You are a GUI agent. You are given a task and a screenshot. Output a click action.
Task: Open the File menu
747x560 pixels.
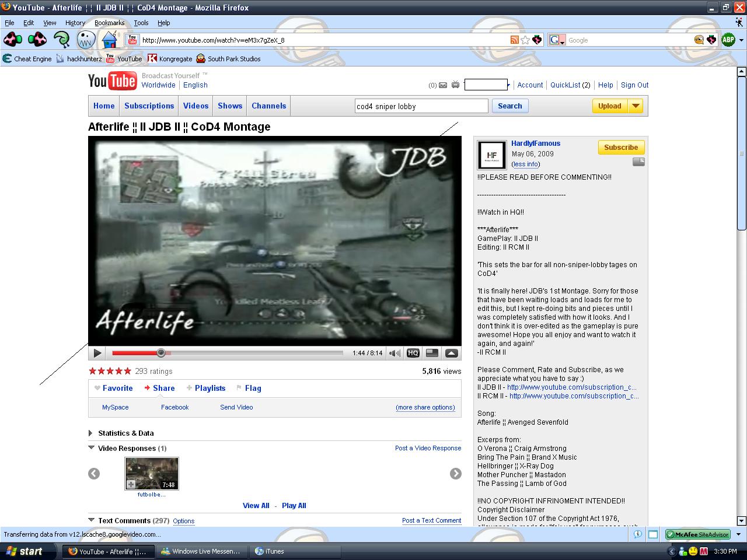coord(9,23)
